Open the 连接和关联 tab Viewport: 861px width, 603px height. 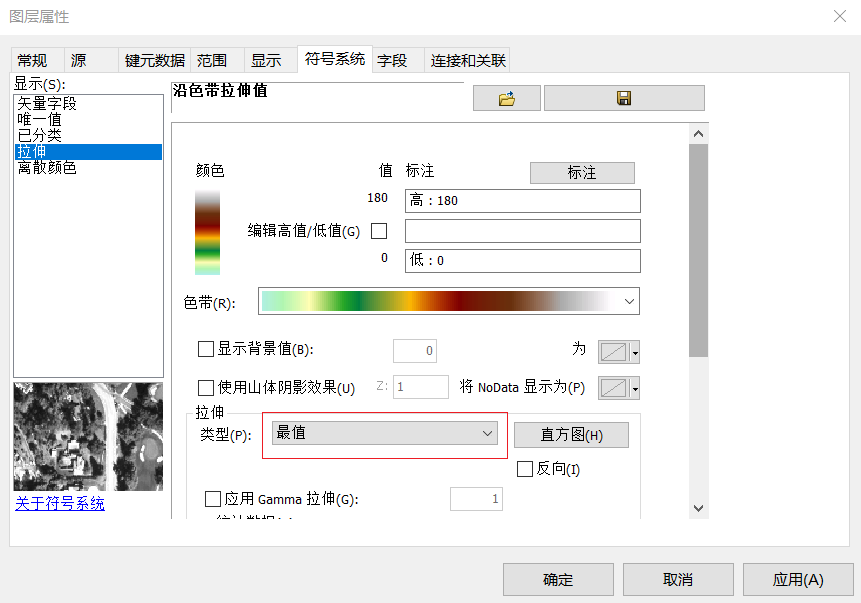pos(468,60)
